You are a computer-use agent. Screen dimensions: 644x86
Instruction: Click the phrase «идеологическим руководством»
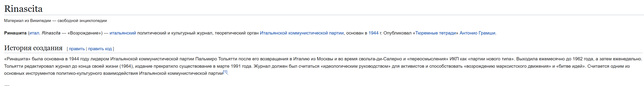(x=355, y=66)
